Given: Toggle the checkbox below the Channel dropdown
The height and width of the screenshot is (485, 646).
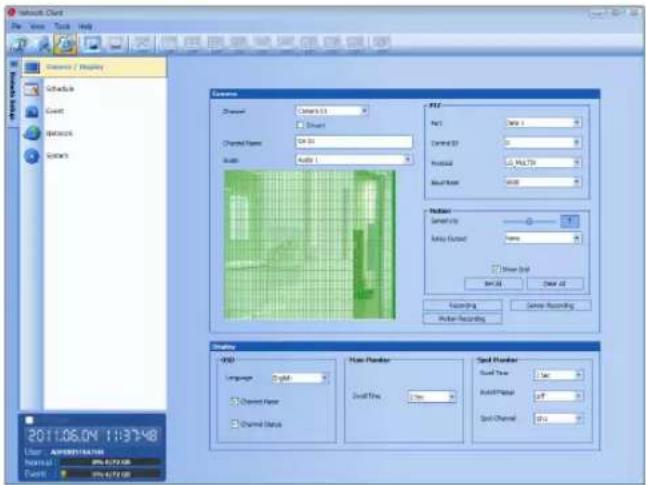Looking at the screenshot, I should tap(300, 125).
